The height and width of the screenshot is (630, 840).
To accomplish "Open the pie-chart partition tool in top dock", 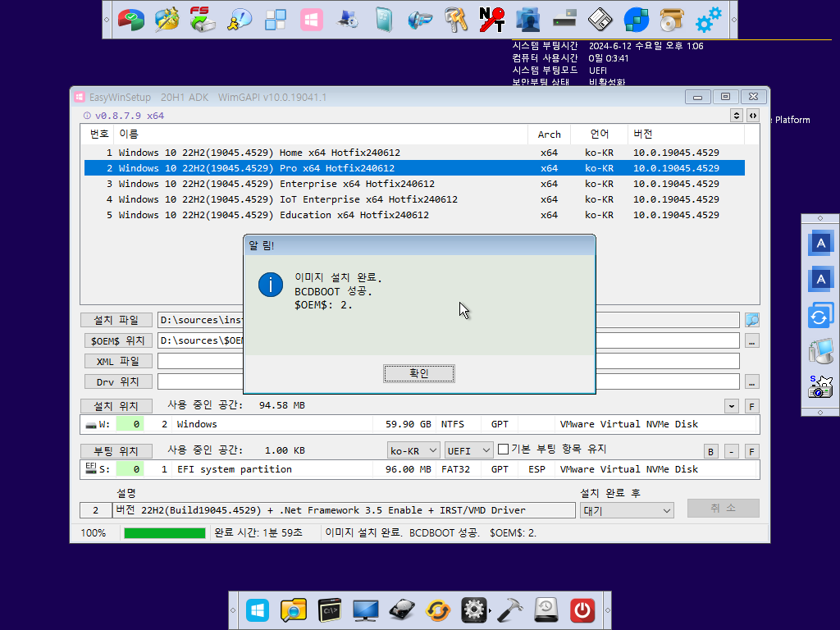I will 131,20.
